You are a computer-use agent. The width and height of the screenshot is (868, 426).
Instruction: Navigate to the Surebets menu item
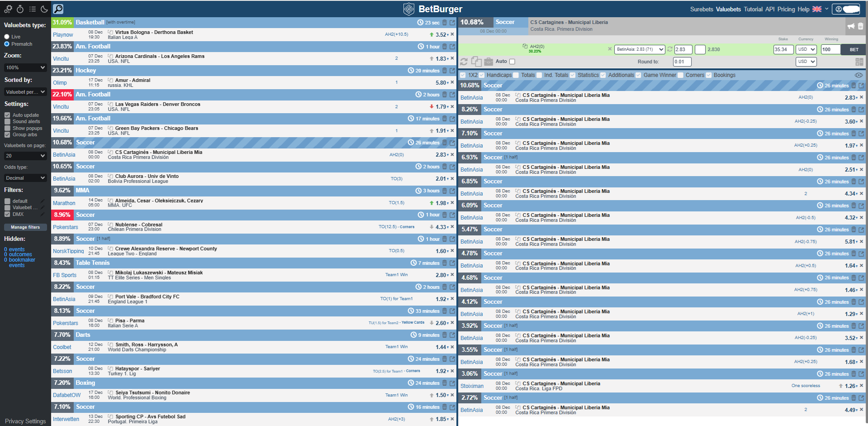[702, 9]
